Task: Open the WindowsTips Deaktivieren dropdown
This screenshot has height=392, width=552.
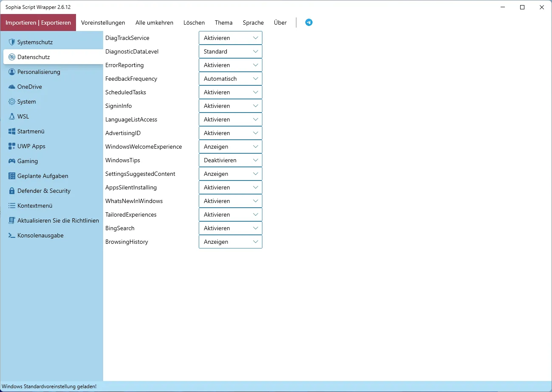Action: coord(231,160)
